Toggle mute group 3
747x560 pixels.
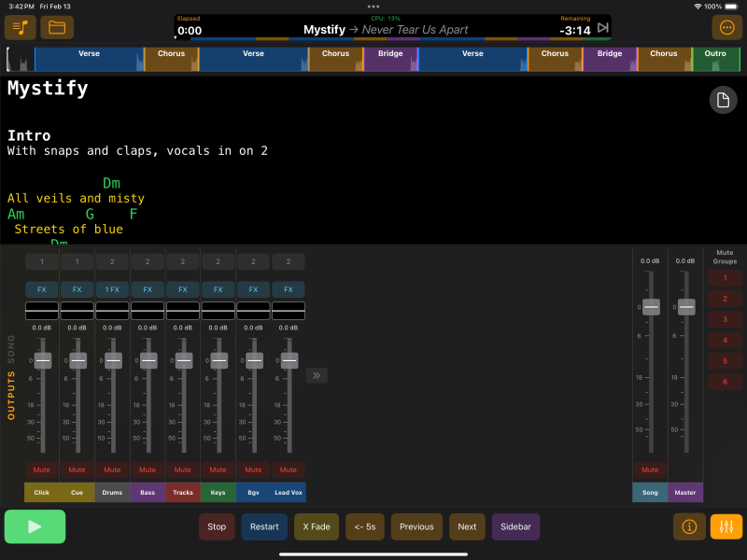point(723,319)
